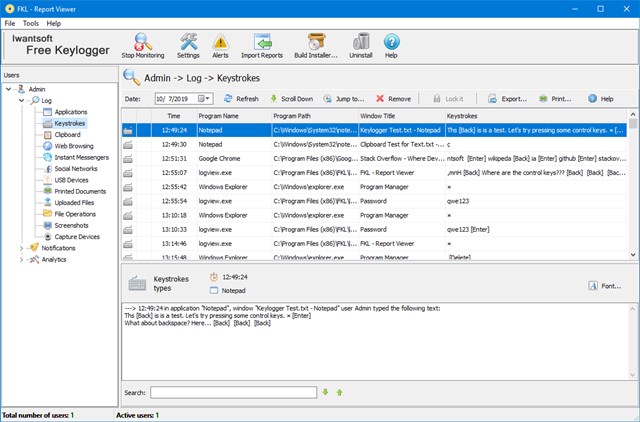The width and height of the screenshot is (640, 422).
Task: Expand the Notifications tree node
Action: [x=21, y=248]
